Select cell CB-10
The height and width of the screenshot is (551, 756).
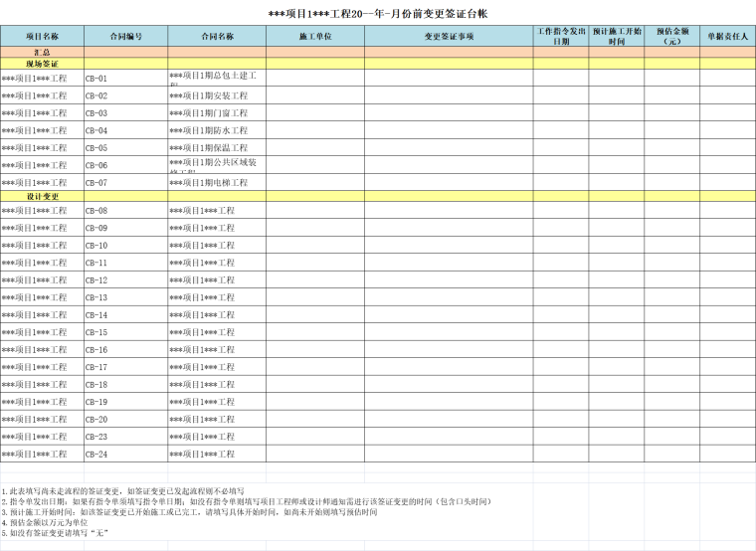126,245
